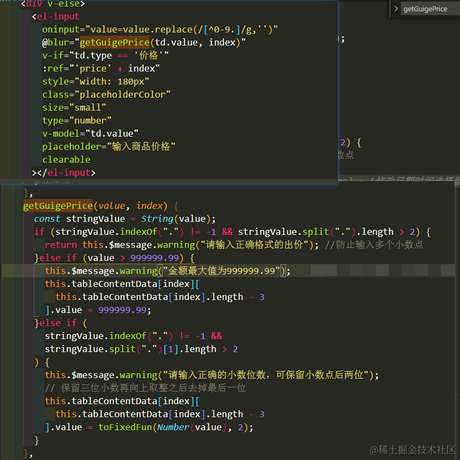460x460 pixels.
Task: Click the oninput attribute line
Action: click(160, 29)
